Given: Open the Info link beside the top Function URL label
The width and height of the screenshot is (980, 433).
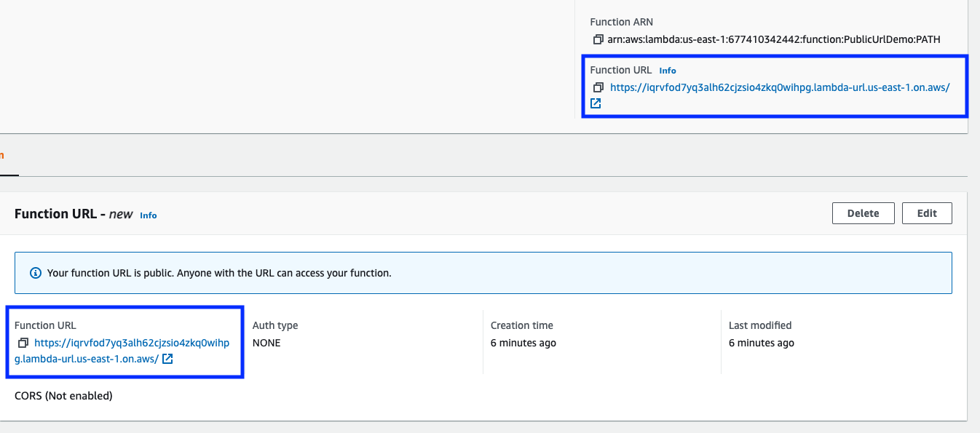Looking at the screenshot, I should pos(667,71).
